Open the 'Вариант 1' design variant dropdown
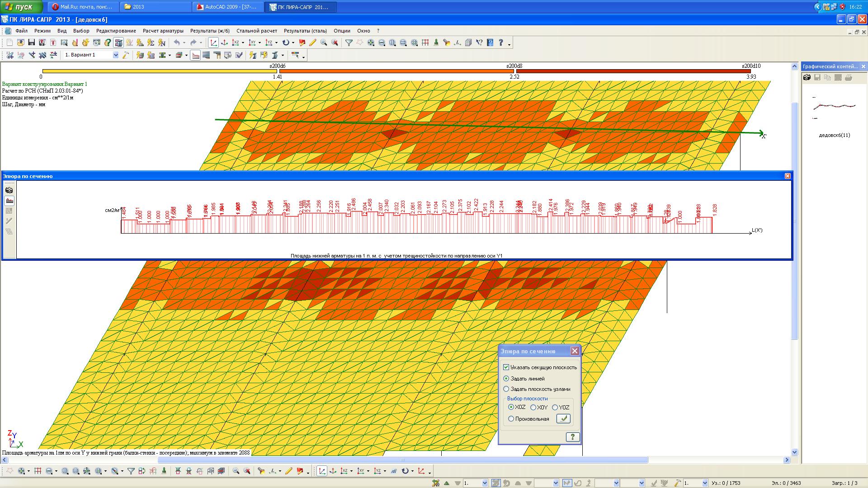The width and height of the screenshot is (868, 488). tap(116, 55)
